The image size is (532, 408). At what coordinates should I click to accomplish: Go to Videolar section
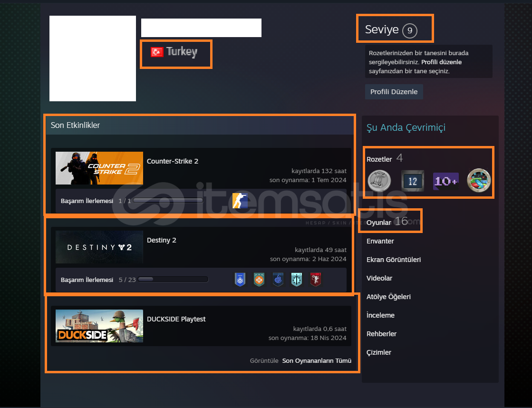tap(379, 278)
